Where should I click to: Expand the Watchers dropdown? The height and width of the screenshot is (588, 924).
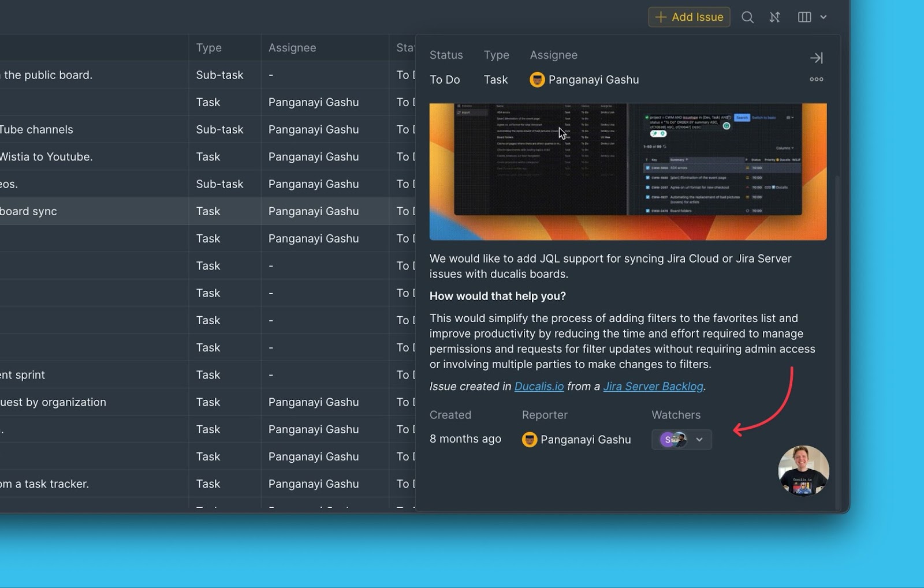[x=699, y=440]
